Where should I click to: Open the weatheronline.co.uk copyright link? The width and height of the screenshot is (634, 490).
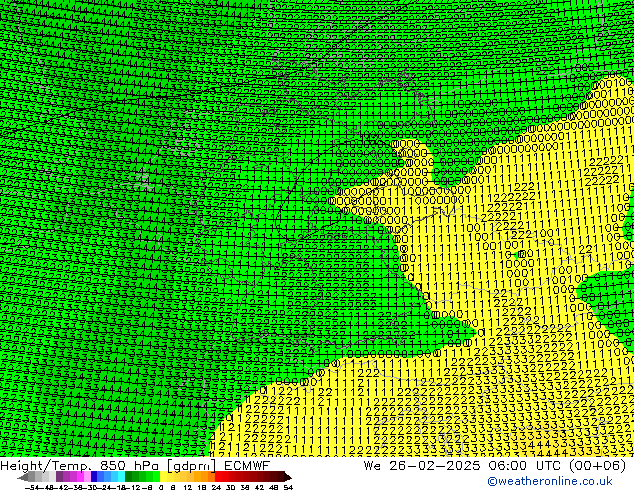(x=549, y=481)
